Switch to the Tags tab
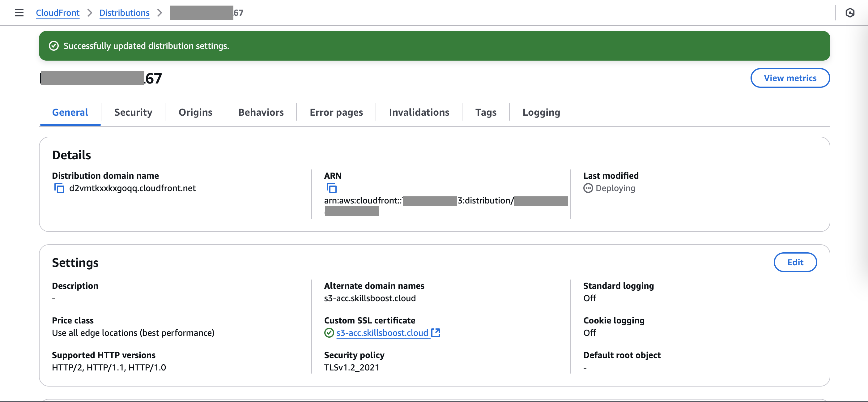Viewport: 868px width, 402px height. [x=486, y=112]
